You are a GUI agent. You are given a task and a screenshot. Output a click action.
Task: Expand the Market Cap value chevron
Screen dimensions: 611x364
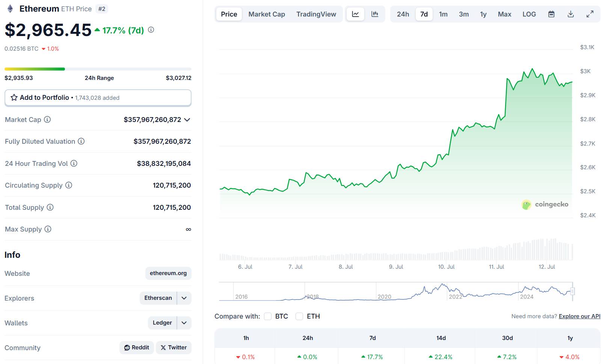187,120
